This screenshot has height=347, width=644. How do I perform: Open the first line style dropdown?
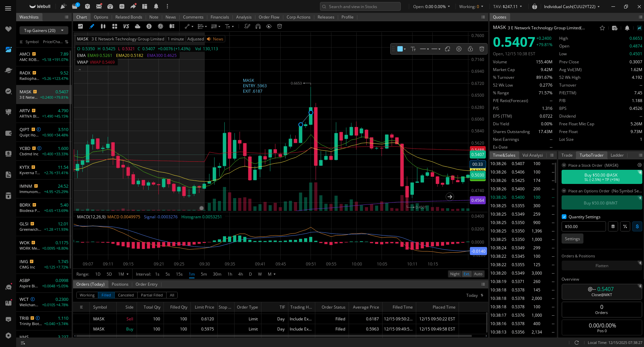pyautogui.click(x=424, y=49)
